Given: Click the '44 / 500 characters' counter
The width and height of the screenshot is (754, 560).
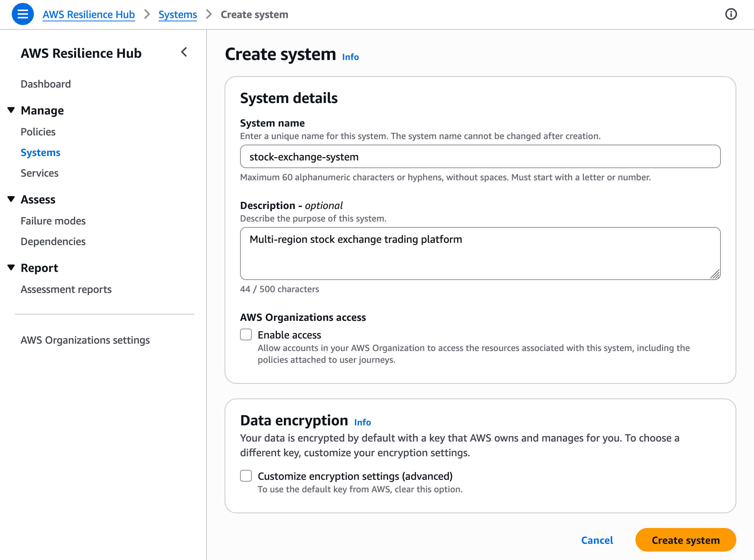Looking at the screenshot, I should [x=279, y=289].
